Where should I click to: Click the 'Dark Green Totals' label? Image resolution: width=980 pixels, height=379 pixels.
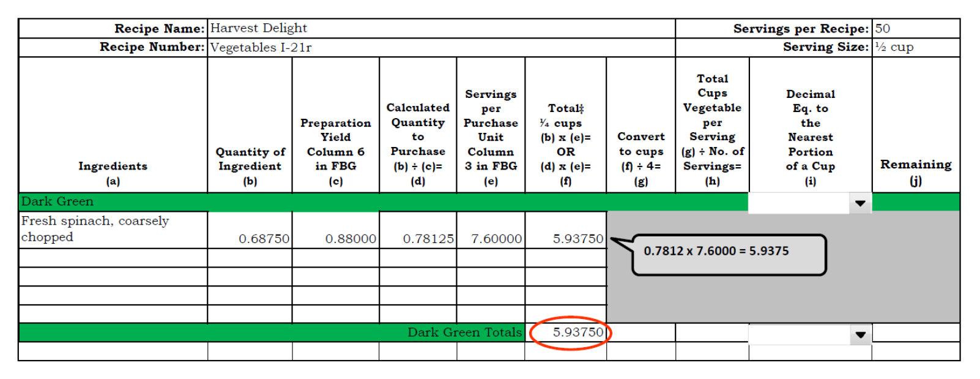(465, 332)
